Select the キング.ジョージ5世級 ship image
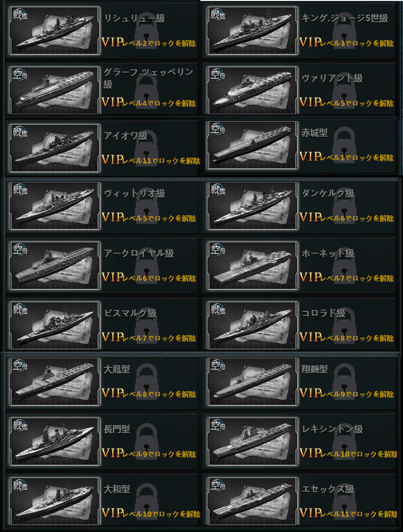Viewport: 403px width, 532px height. 252,30
